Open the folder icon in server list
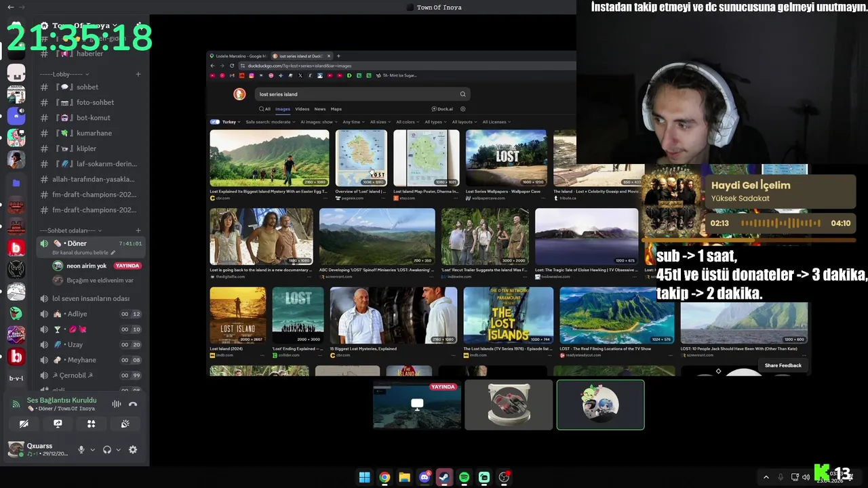Viewport: 868px width, 488px height. click(x=16, y=183)
